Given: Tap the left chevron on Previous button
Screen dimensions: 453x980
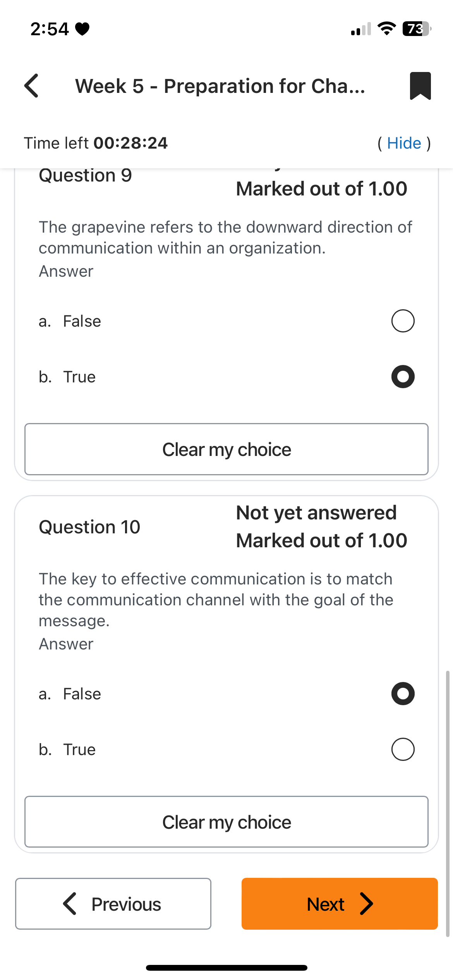Looking at the screenshot, I should tap(70, 904).
